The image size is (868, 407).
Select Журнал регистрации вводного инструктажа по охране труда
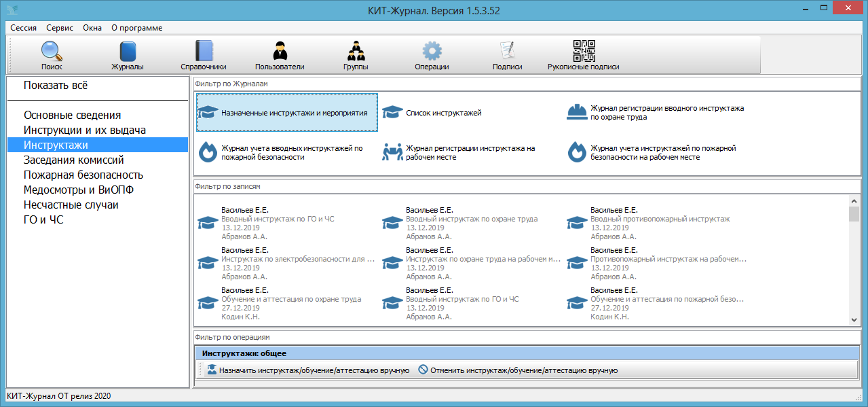pos(656,113)
